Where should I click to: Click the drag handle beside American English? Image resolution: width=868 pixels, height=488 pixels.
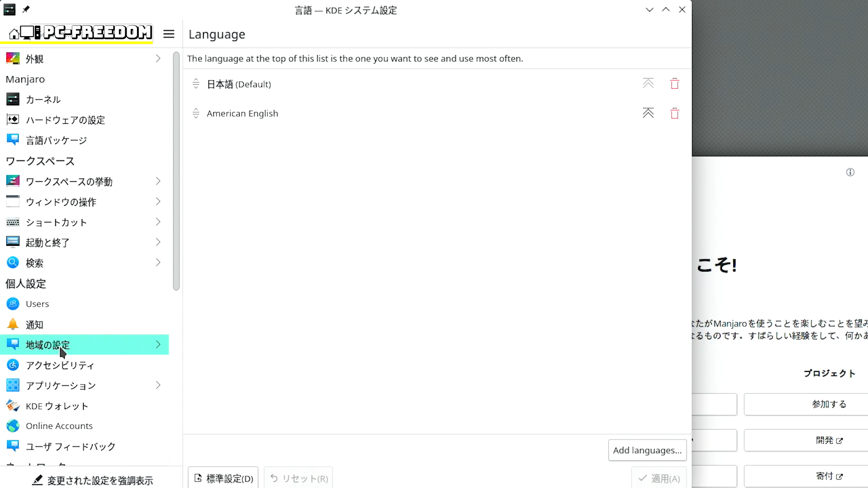click(196, 113)
